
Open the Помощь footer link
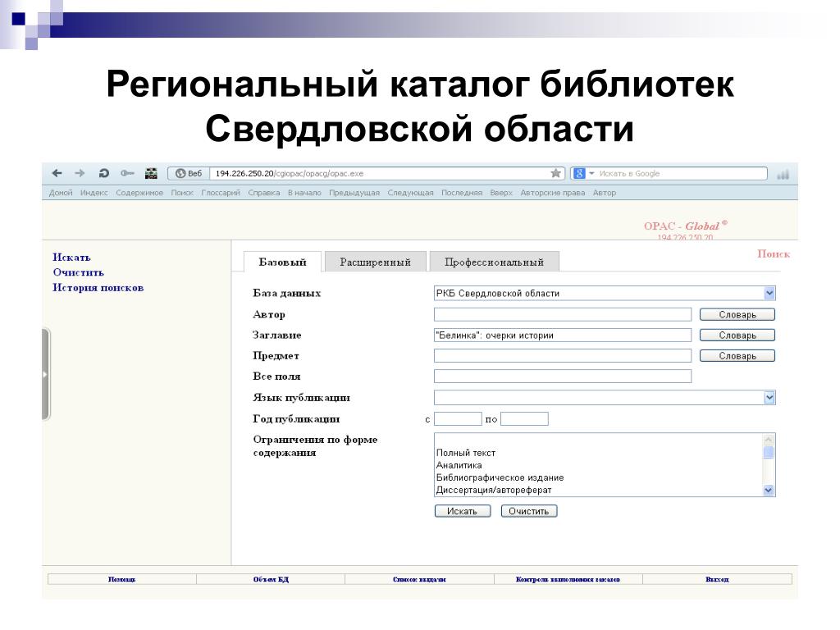point(122,579)
